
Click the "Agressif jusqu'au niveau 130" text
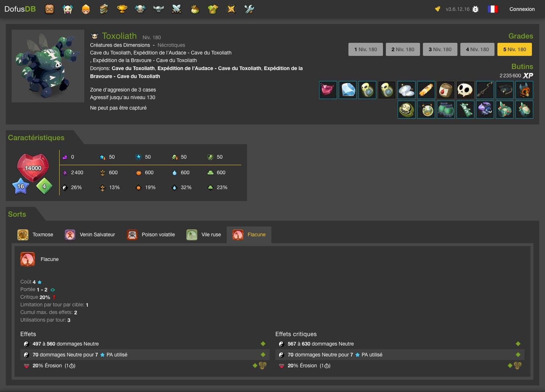point(122,97)
